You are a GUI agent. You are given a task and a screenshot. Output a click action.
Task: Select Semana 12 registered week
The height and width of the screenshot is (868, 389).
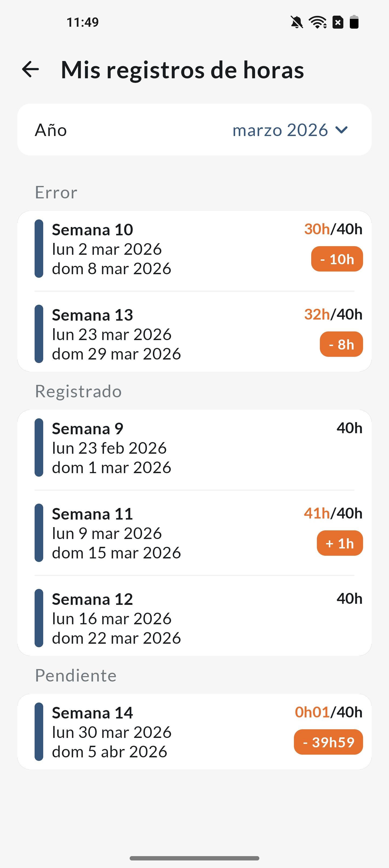coord(116,618)
